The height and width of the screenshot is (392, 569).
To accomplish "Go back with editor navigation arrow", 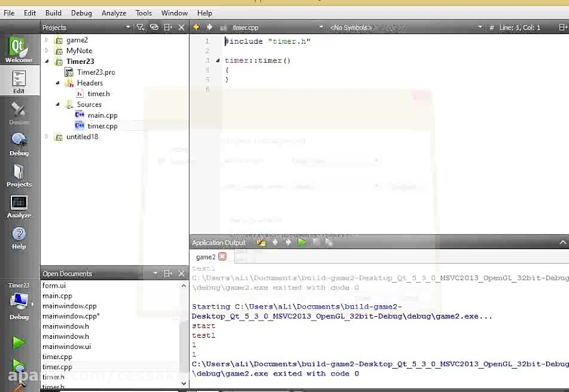I will pos(196,27).
